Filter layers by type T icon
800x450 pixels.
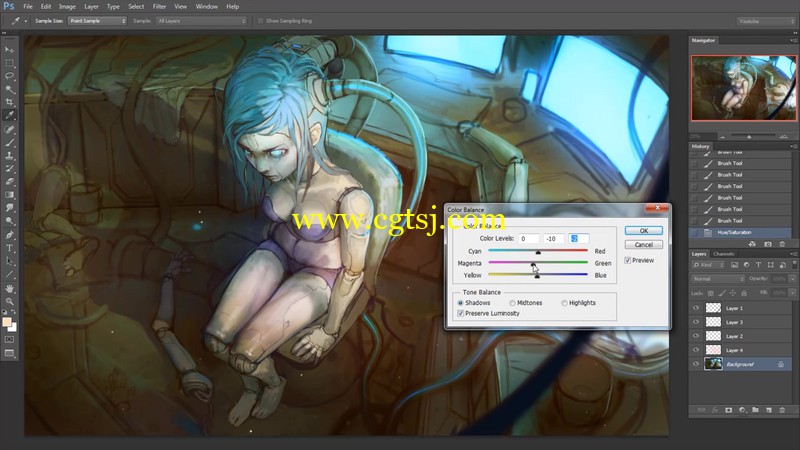759,265
